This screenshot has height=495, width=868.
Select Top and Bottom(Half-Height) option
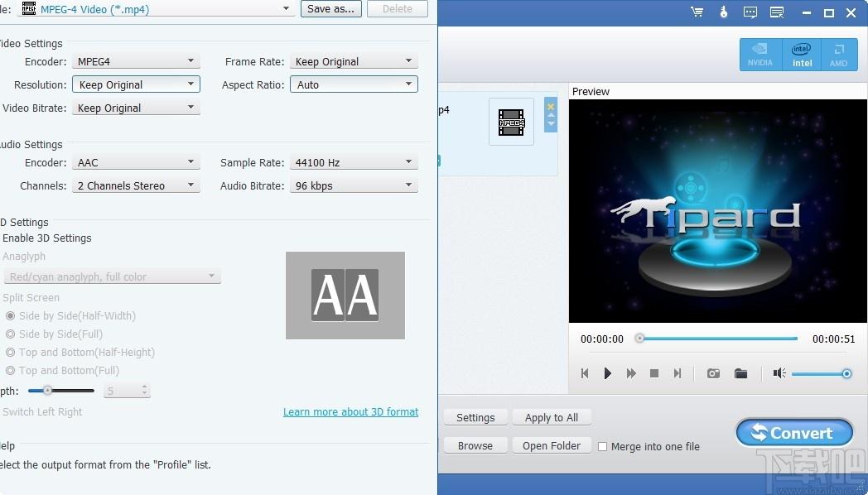pyautogui.click(x=80, y=353)
